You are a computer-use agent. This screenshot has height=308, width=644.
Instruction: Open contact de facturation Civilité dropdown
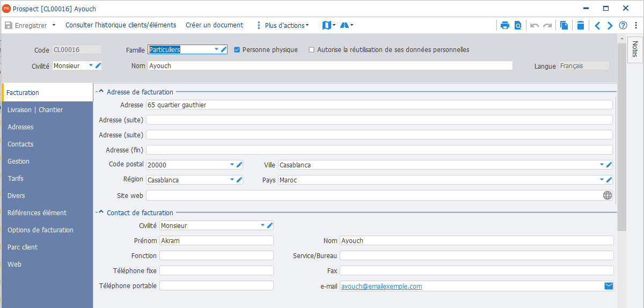(262, 225)
